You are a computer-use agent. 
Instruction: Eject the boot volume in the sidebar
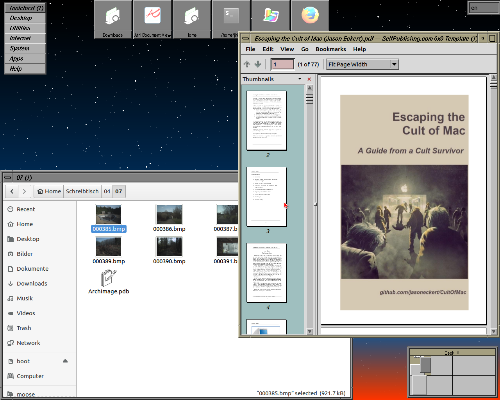(x=65, y=361)
